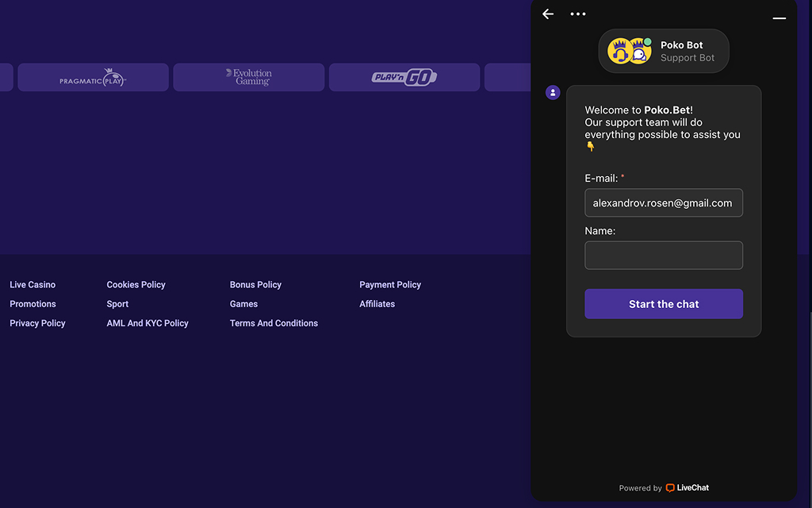Click the 'E-mail:' field label
The height and width of the screenshot is (508, 812).
601,179
